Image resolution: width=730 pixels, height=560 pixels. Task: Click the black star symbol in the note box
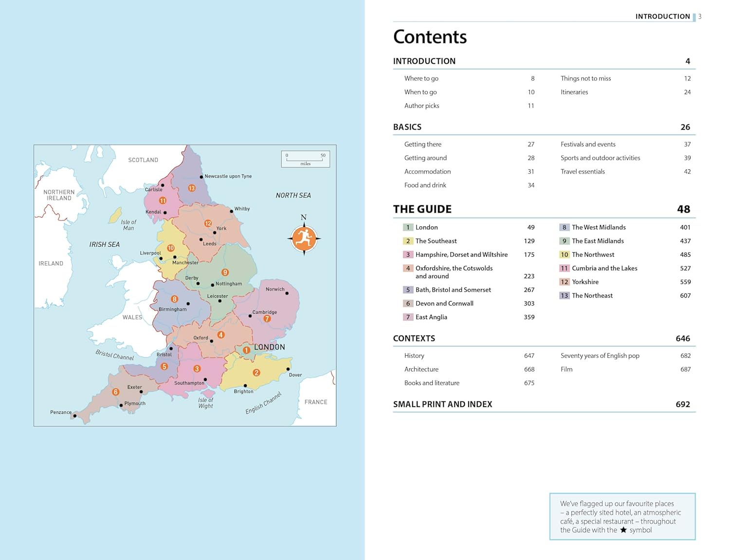point(623,530)
